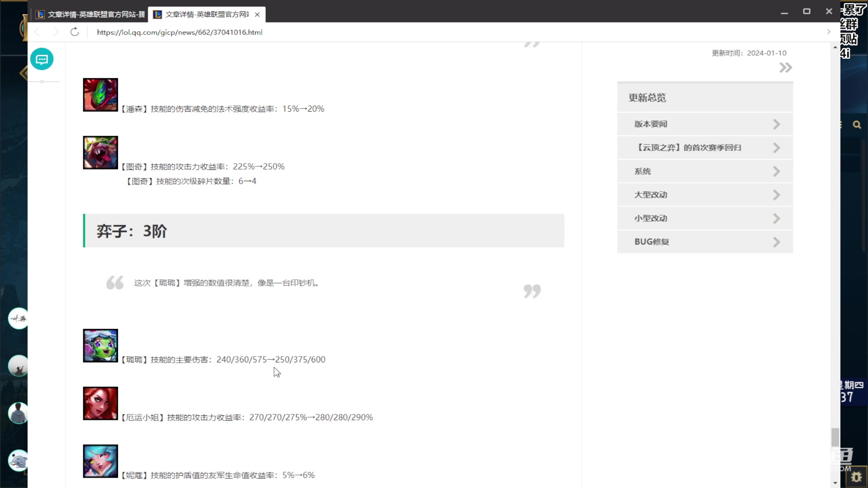The width and height of the screenshot is (868, 488).
Task: Click the 【璐璐】技能的主要伤害 line
Action: click(223, 360)
